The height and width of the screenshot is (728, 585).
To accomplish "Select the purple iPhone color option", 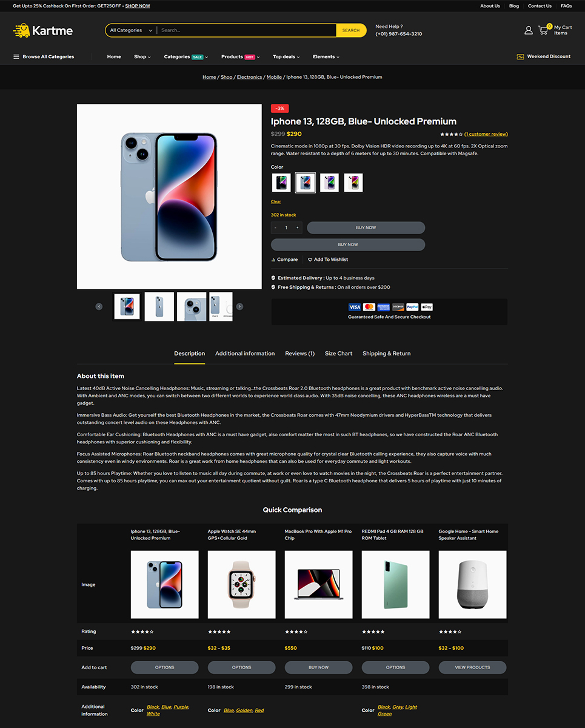I will click(329, 183).
